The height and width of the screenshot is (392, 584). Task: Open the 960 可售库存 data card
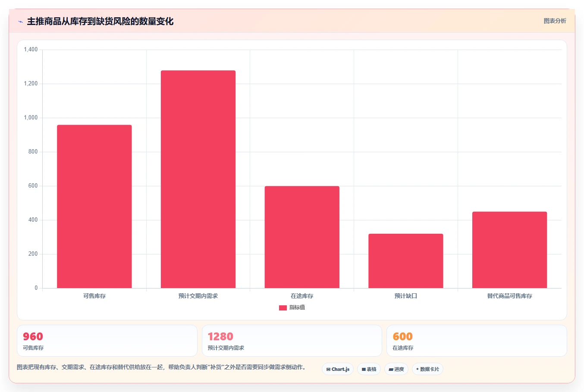point(107,341)
